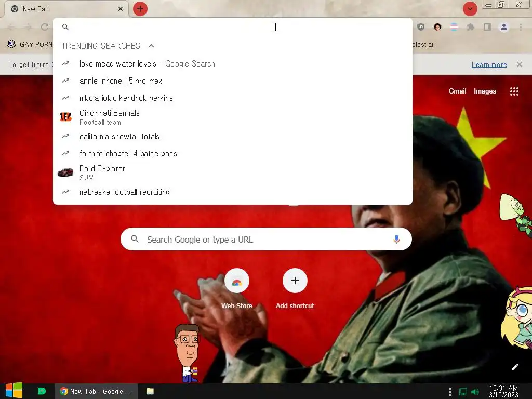Open the GAY PORN bookmark
The image size is (532, 399).
30,44
